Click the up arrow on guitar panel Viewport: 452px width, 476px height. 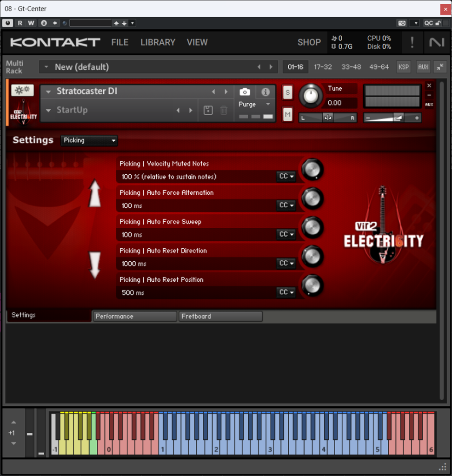coord(95,194)
